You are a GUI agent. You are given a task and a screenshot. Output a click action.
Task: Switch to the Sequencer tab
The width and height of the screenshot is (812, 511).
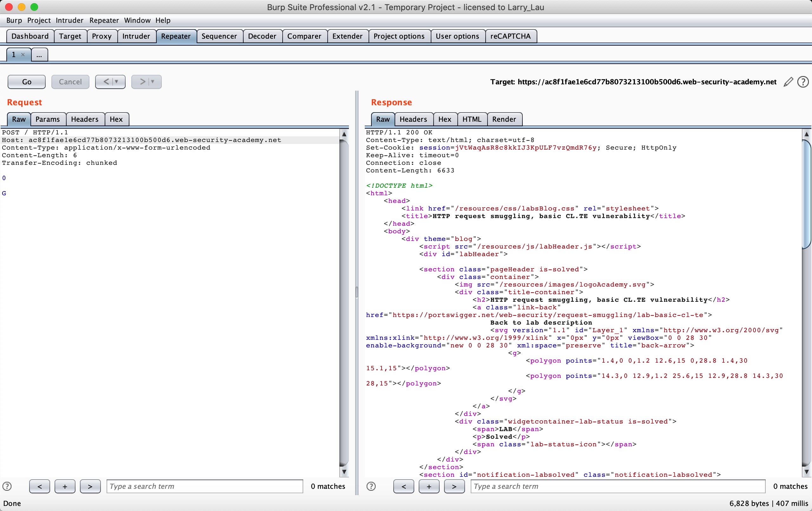tap(219, 36)
